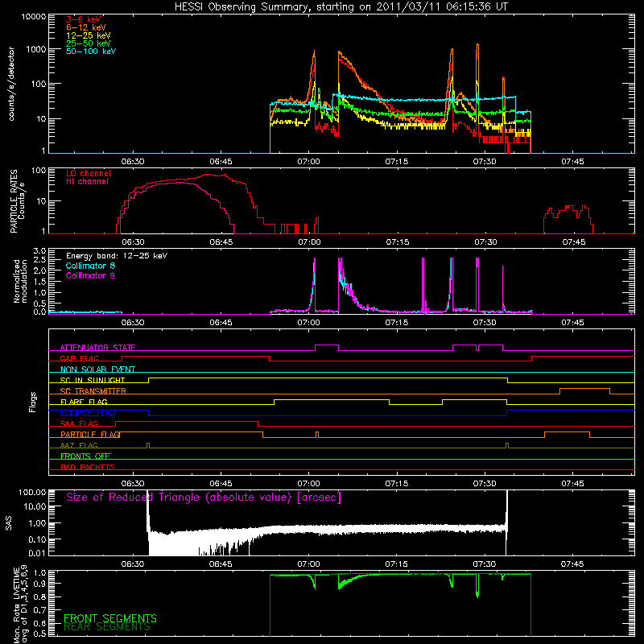Click the 'Normalized modulation' axis label
644x644 pixels.
click(20, 281)
